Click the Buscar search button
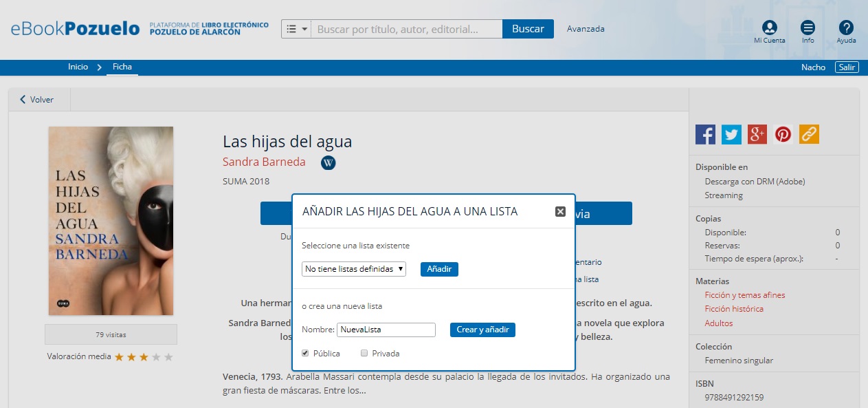The image size is (868, 408). (x=528, y=29)
